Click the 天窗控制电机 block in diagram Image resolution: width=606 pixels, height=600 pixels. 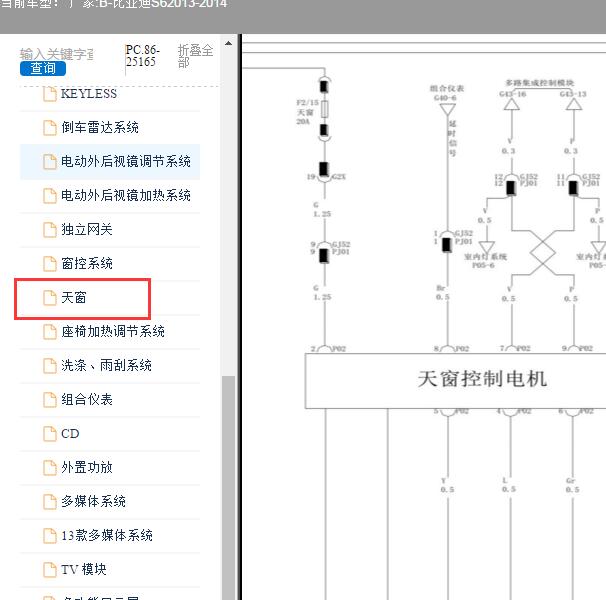tap(456, 381)
